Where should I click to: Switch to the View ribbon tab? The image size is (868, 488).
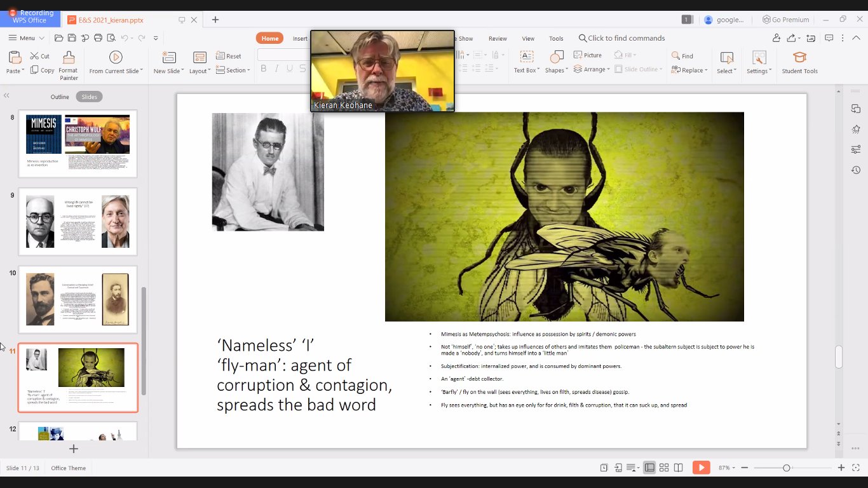pyautogui.click(x=528, y=38)
